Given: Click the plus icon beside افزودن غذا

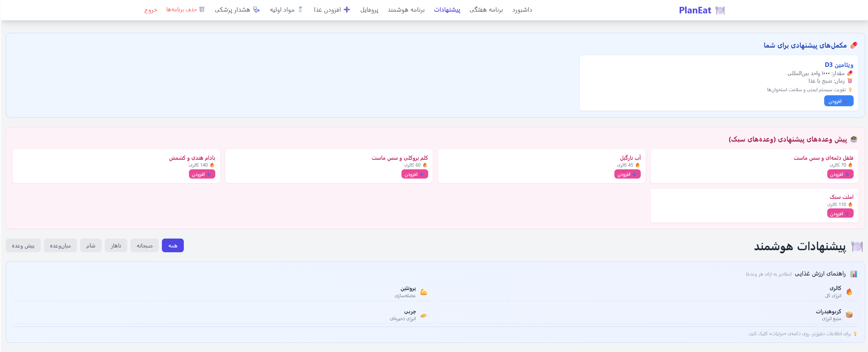Looking at the screenshot, I should coord(347,10).
